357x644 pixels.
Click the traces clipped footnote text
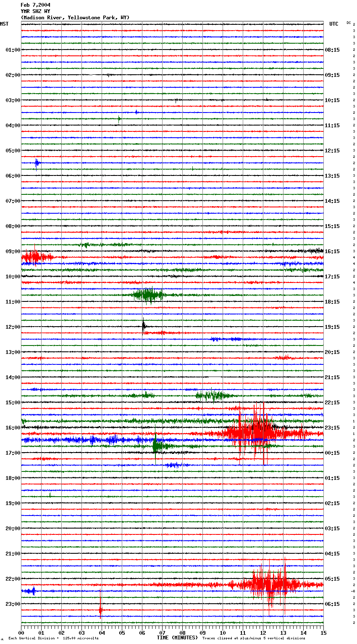tap(254, 638)
